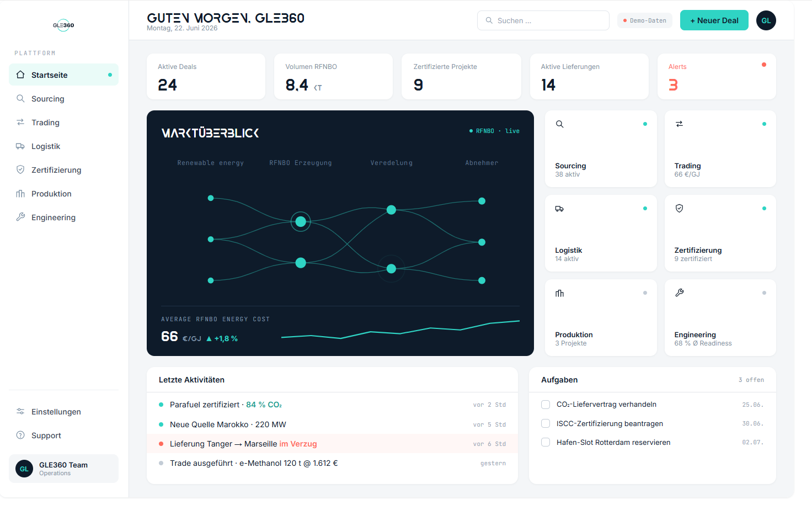Click the '25.06.' due date
The image size is (812, 510).
[x=752, y=405]
